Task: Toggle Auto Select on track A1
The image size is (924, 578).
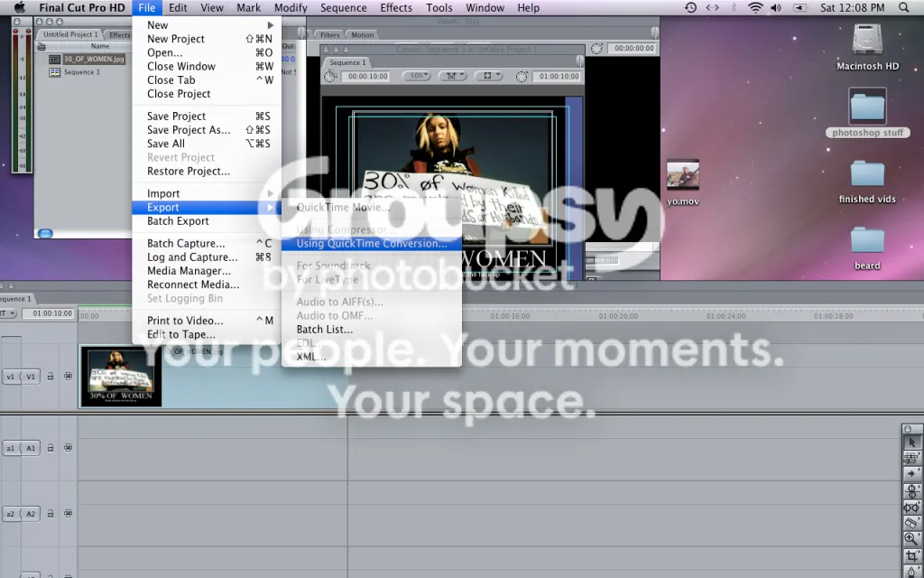Action: point(69,448)
